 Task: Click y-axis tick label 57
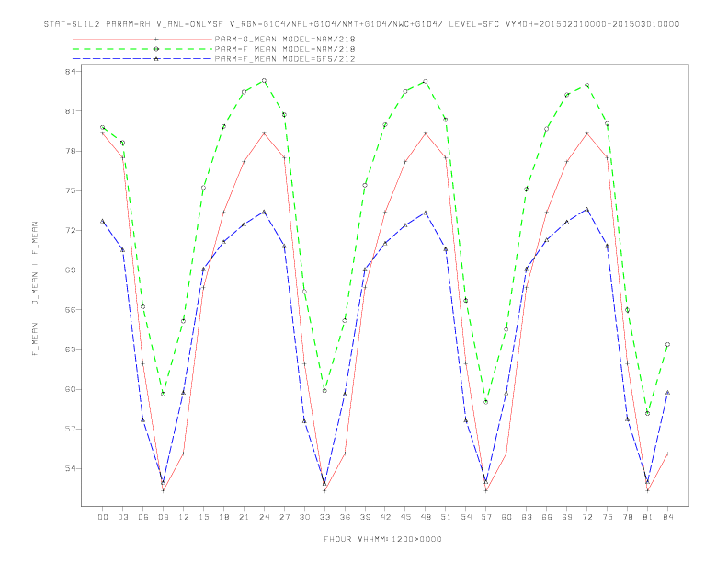coord(71,429)
